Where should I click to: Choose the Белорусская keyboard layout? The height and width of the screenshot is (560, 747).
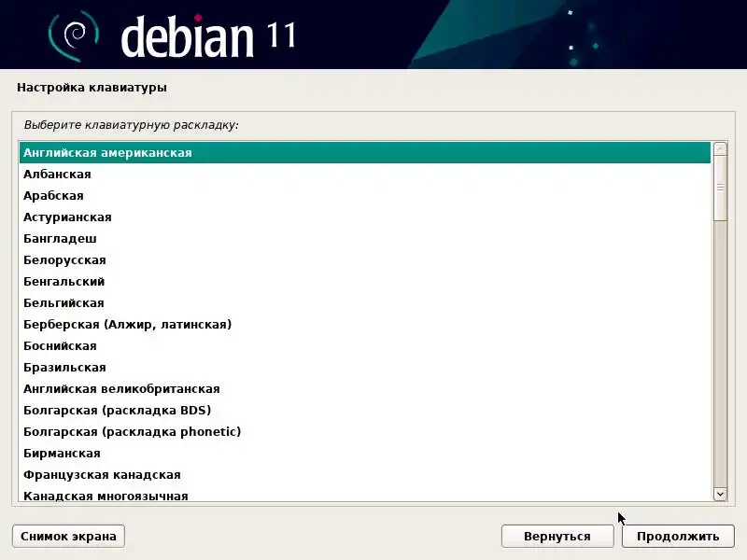pos(365,260)
